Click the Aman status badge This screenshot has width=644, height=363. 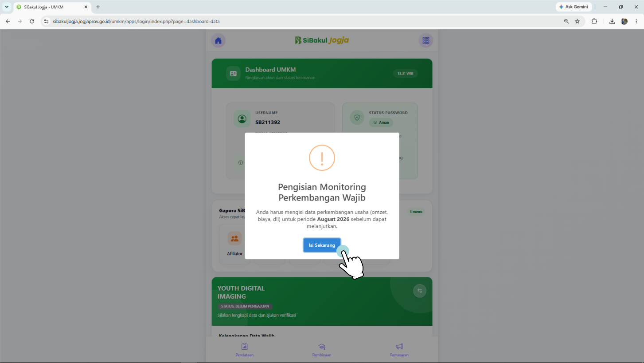pyautogui.click(x=381, y=122)
